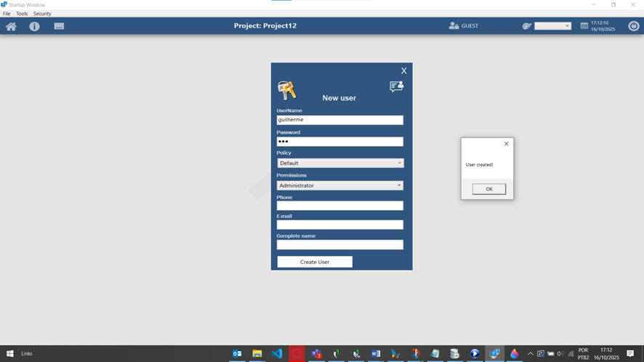Screen dimensions: 644x362
Task: Click the GUEST user icon
Action: pyautogui.click(x=454, y=26)
